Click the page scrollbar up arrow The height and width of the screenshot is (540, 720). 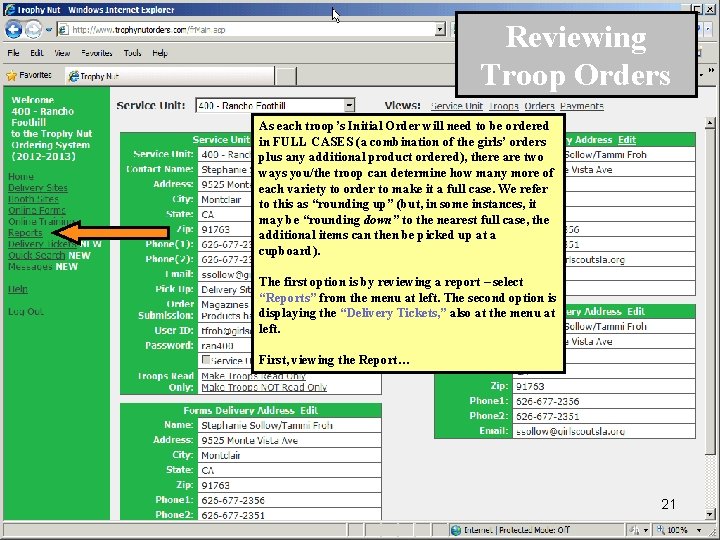click(x=710, y=123)
